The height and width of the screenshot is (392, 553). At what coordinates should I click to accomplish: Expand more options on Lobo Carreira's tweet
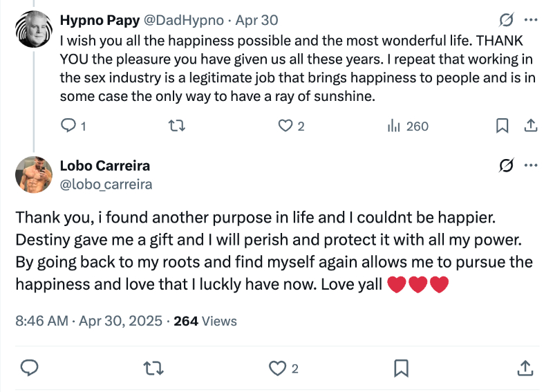tap(531, 165)
